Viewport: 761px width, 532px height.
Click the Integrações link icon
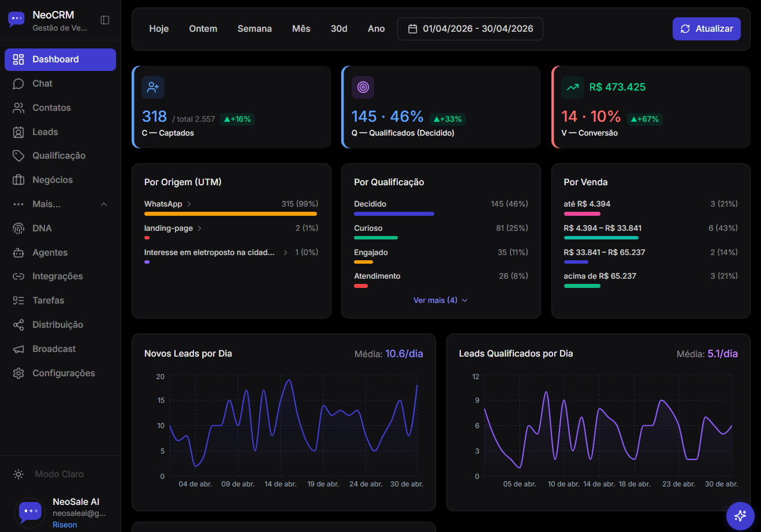[18, 276]
